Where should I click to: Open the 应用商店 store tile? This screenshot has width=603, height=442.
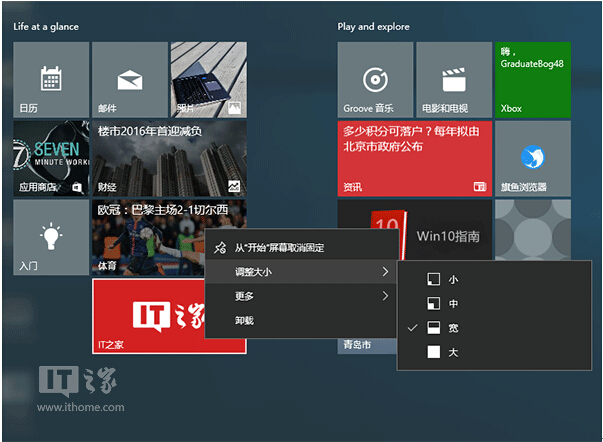(50, 158)
